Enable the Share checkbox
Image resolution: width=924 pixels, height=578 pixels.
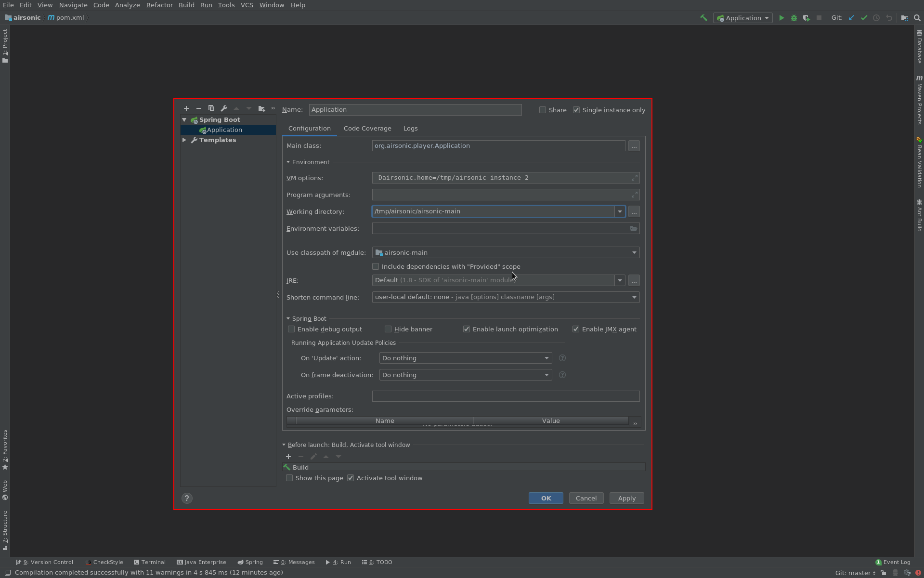click(543, 110)
